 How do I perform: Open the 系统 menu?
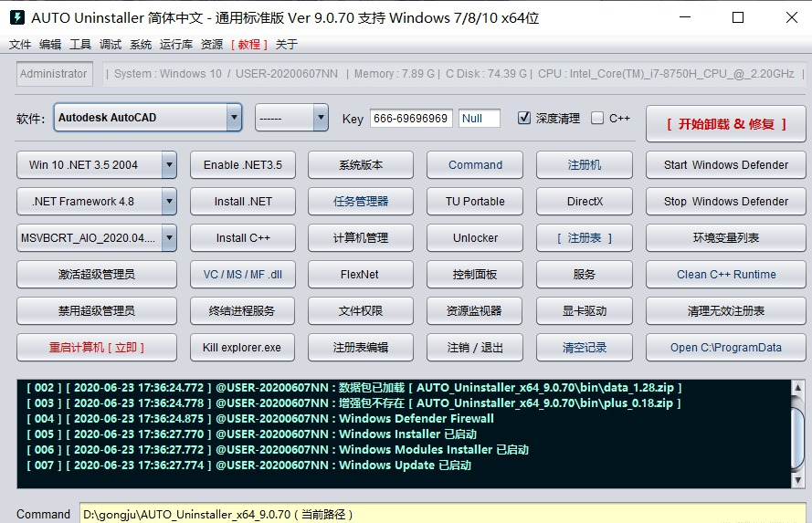(x=141, y=45)
